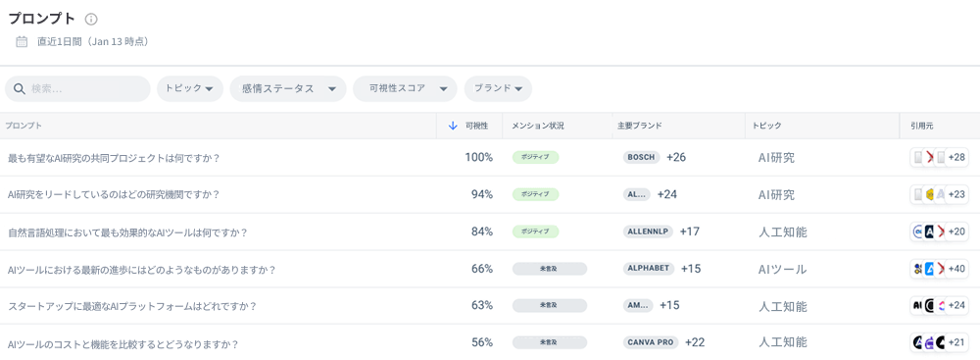
Task: Click +21 sources in the 56% row
Action: [955, 342]
